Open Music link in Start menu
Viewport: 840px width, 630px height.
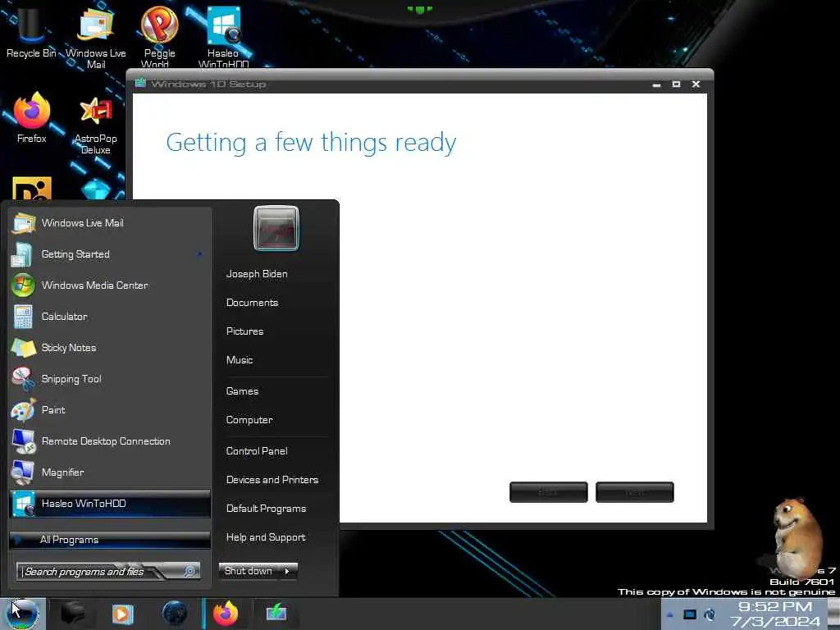click(240, 361)
